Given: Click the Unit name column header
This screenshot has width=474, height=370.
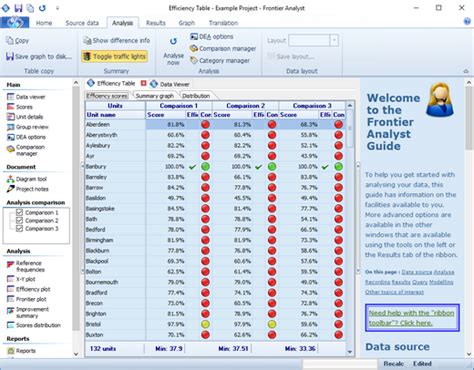Looking at the screenshot, I should (115, 115).
